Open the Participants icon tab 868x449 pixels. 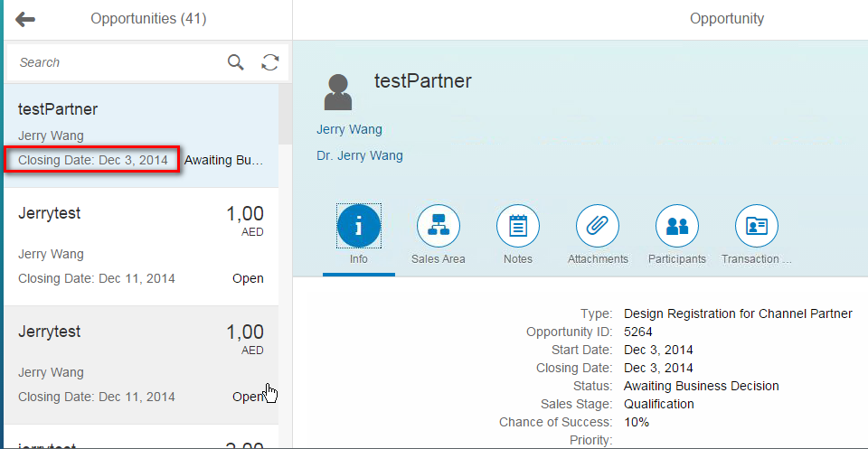[677, 227]
